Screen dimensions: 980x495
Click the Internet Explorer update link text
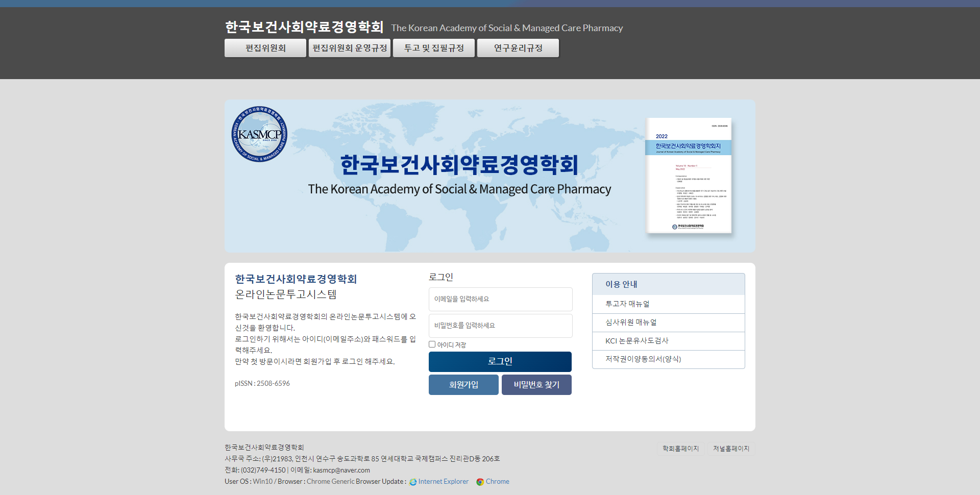click(443, 482)
